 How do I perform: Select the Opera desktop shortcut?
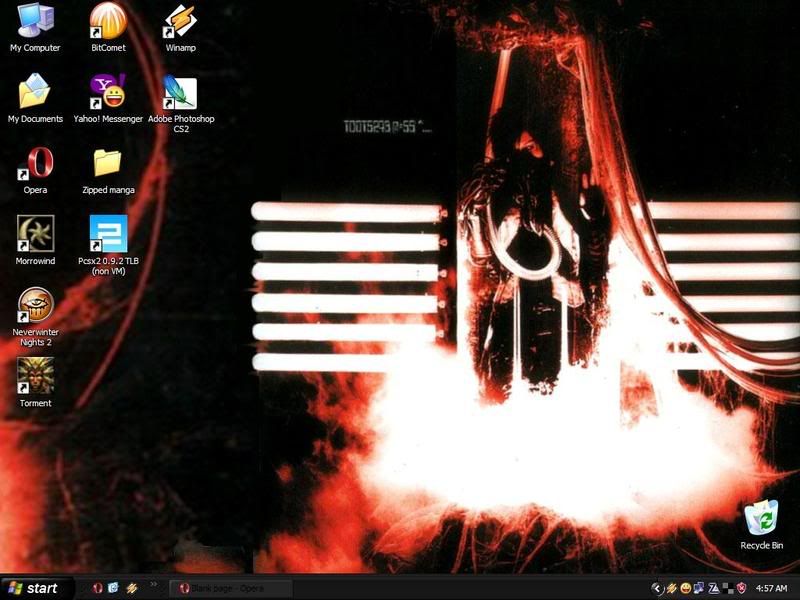click(35, 170)
